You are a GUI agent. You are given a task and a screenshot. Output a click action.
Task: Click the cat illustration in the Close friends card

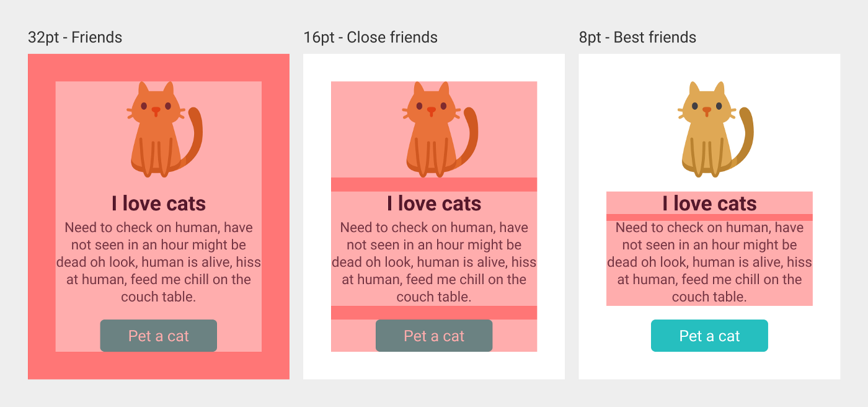435,130
